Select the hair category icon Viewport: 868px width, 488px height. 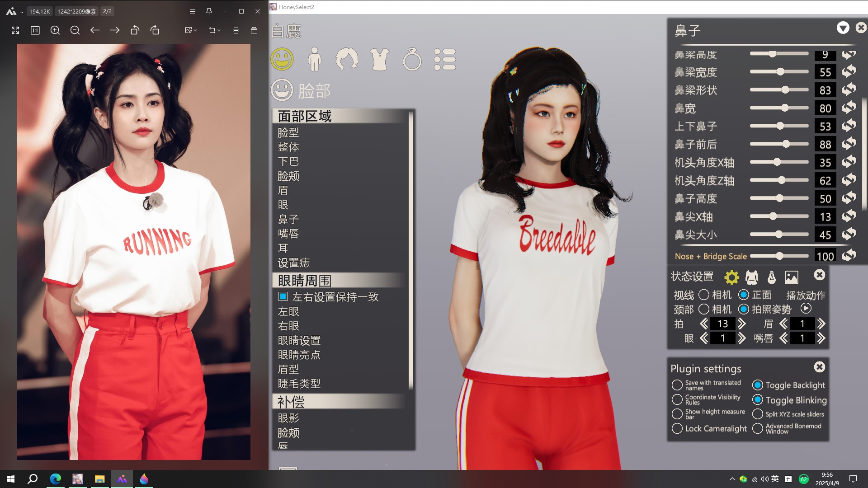pyautogui.click(x=347, y=60)
